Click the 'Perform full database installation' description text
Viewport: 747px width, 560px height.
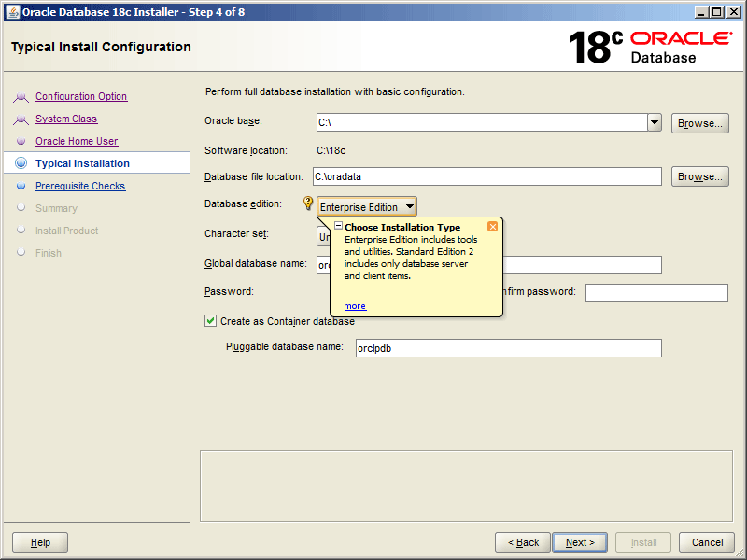335,91
